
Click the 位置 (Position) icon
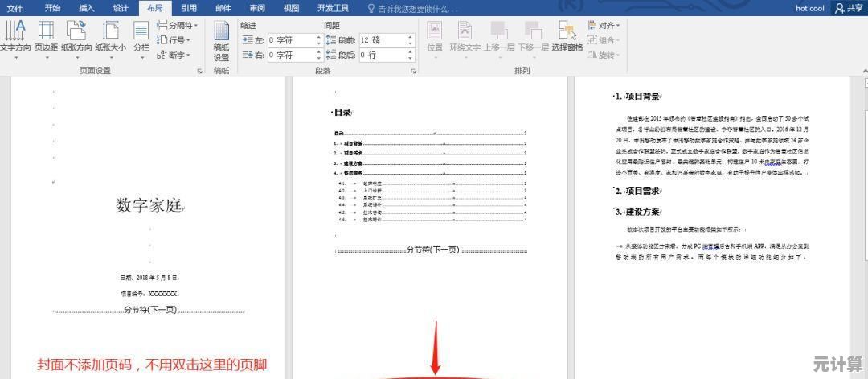click(x=435, y=36)
